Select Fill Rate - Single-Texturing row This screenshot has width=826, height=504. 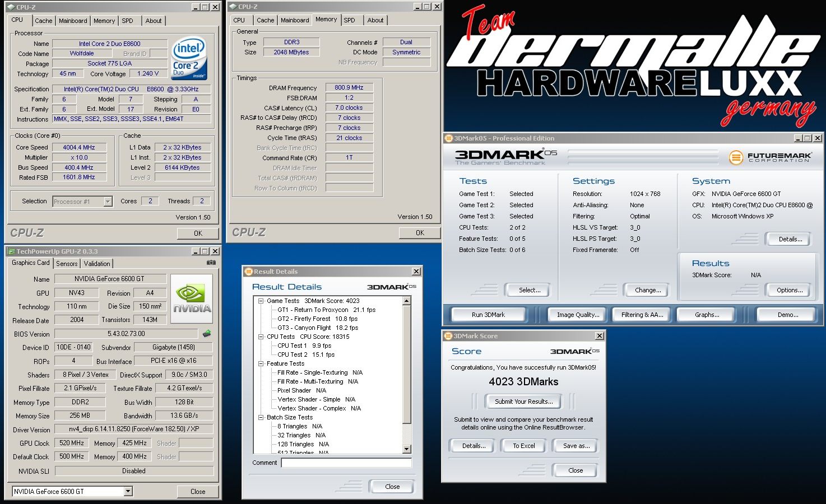coord(320,372)
